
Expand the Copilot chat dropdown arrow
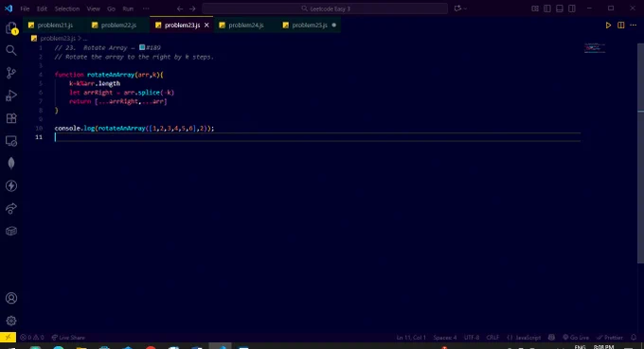465,9
